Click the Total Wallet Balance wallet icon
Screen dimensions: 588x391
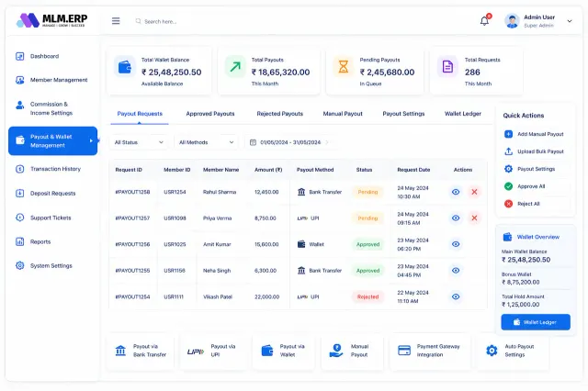pos(125,67)
